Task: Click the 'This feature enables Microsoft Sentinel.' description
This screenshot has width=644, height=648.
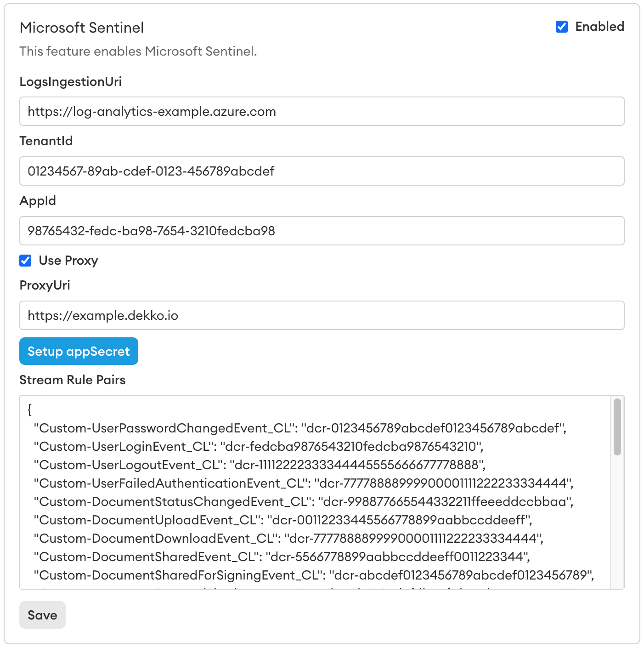Action: [138, 51]
